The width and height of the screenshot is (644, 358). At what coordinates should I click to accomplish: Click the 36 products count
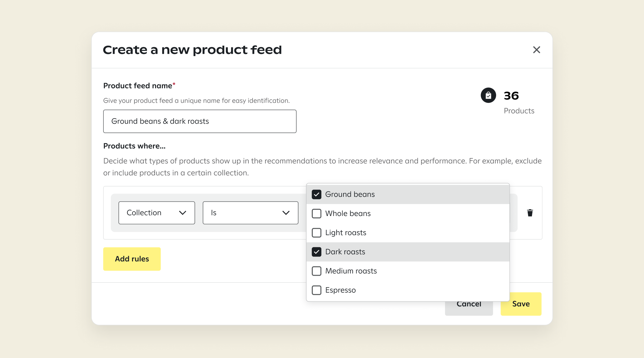(511, 96)
